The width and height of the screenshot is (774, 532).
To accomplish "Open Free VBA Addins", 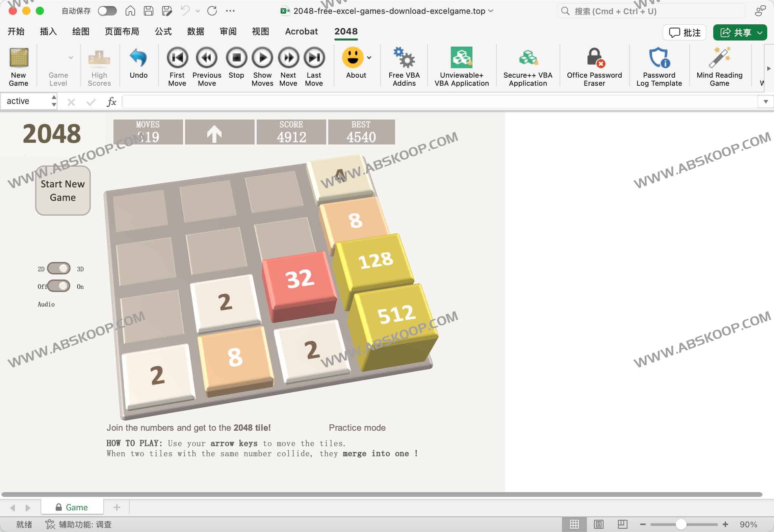I will [x=404, y=64].
